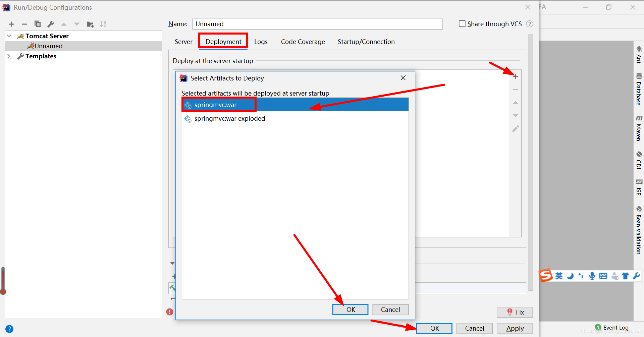Click create new folder icon
The height and width of the screenshot is (337, 644).
coord(90,24)
